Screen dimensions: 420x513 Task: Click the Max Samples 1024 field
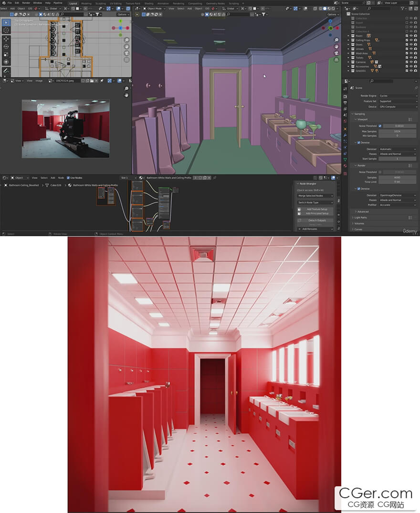point(397,131)
